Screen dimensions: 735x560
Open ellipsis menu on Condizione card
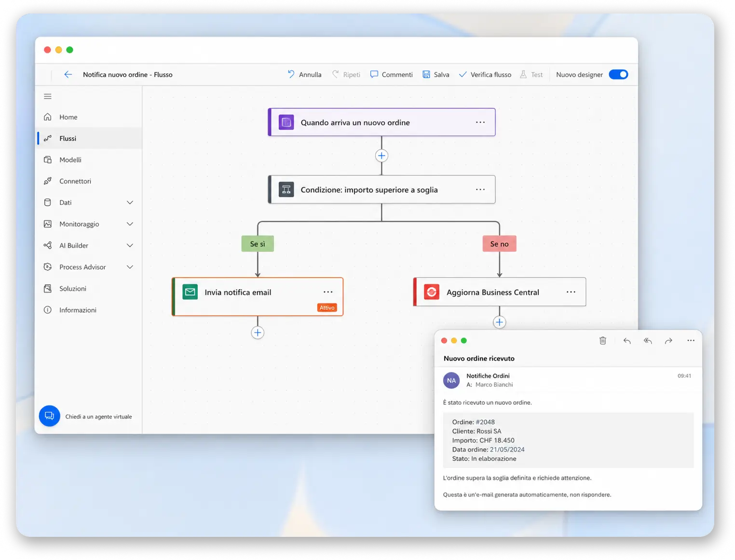[x=480, y=189]
